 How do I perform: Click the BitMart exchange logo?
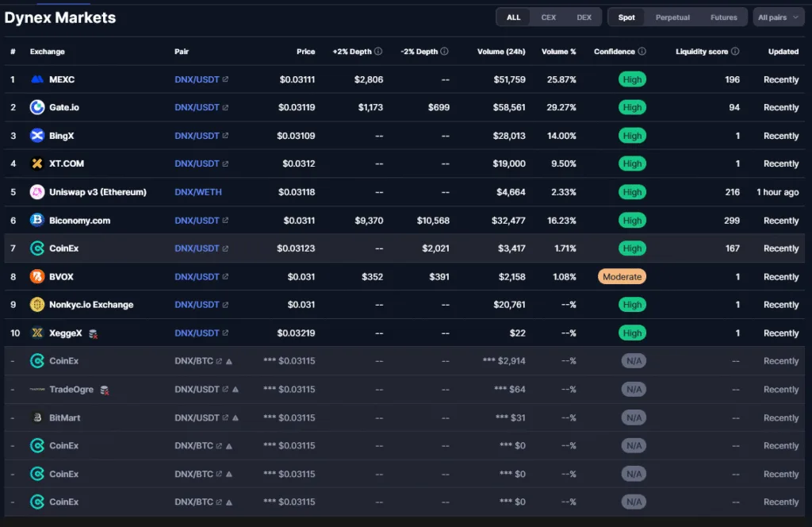37,417
